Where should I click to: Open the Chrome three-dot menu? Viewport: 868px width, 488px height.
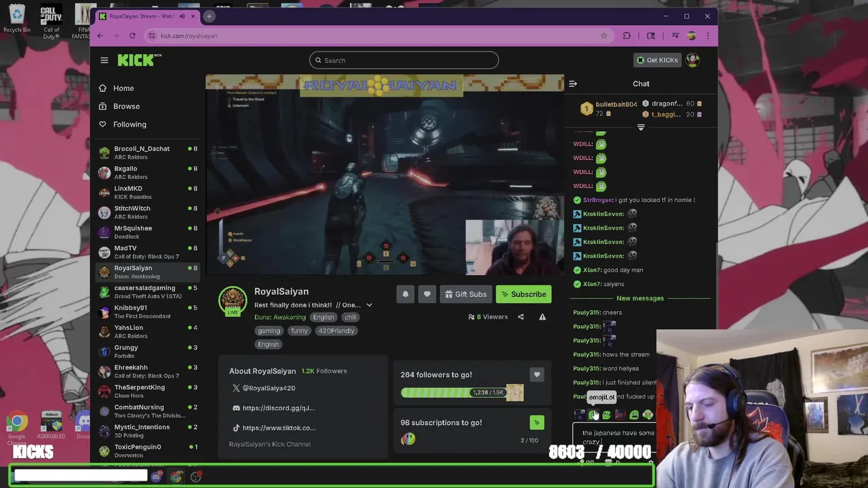click(707, 36)
